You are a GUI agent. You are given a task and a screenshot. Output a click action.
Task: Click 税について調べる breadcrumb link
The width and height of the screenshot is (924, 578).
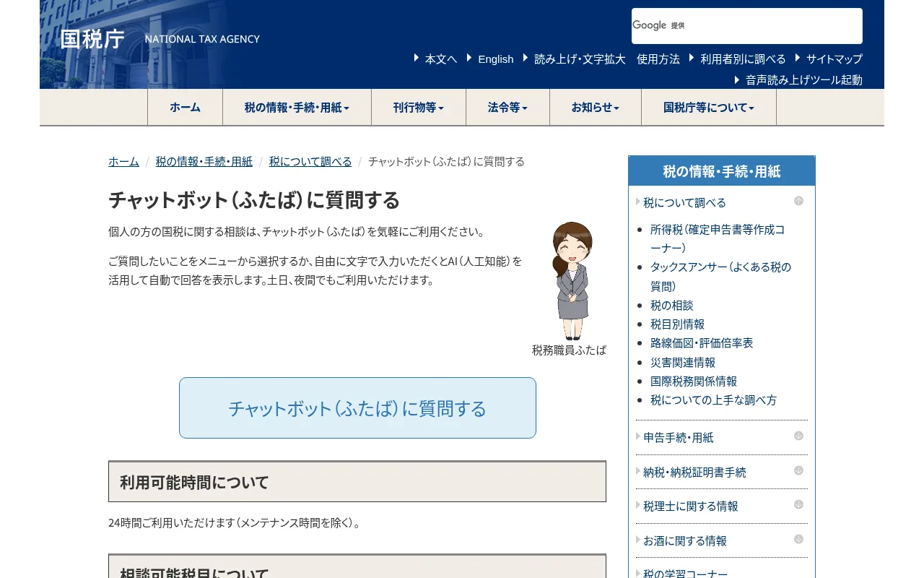click(310, 162)
